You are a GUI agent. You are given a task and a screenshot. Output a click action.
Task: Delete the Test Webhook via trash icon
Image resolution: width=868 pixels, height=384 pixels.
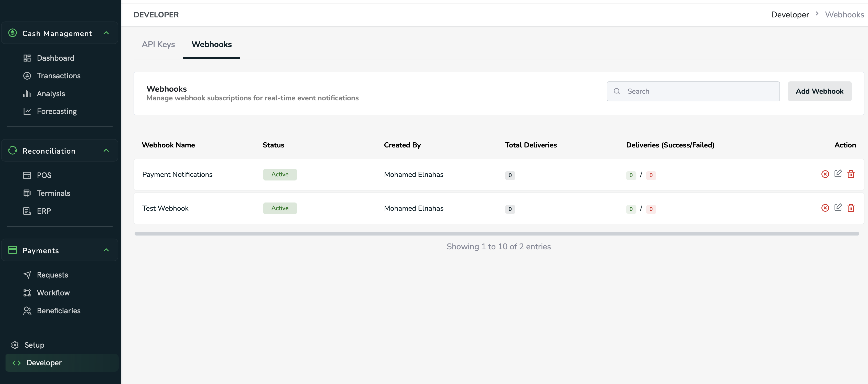pyautogui.click(x=851, y=208)
